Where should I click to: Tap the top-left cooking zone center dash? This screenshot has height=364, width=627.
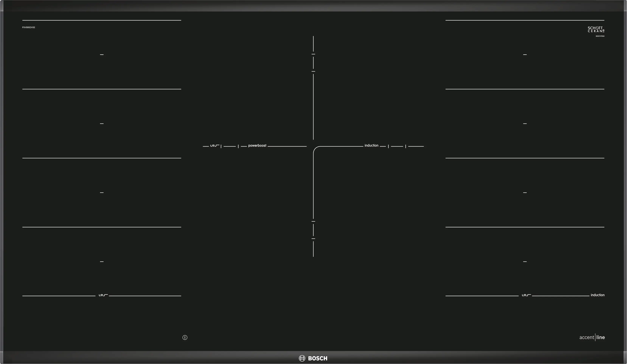point(102,54)
